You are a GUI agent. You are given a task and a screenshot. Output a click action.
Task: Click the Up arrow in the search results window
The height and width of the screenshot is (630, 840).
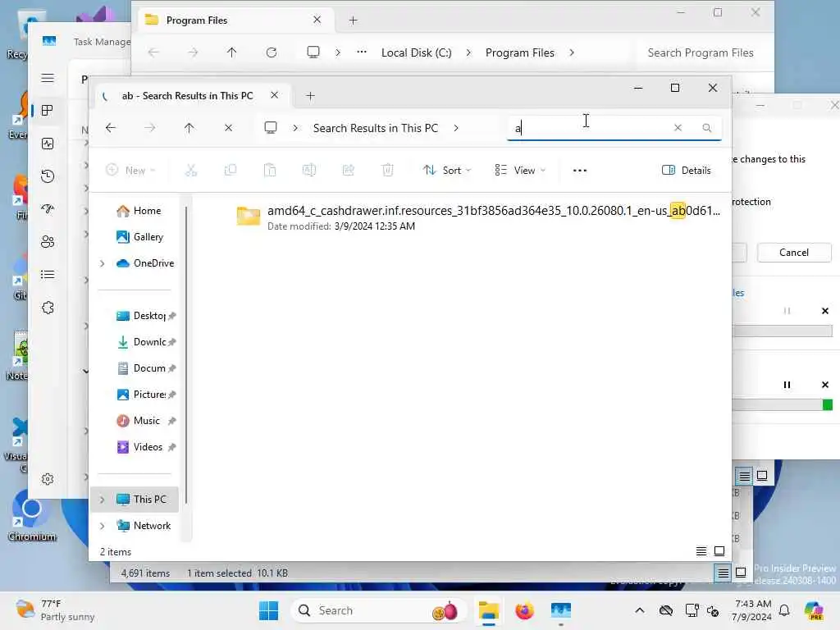click(x=189, y=128)
